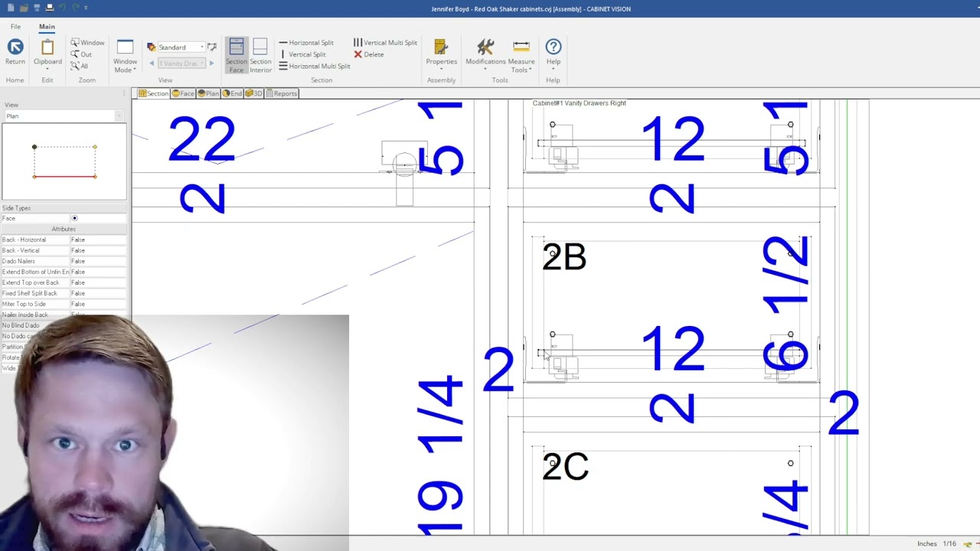Click the red bottom edge in plan preview
Image resolution: width=980 pixels, height=551 pixels.
(x=64, y=177)
